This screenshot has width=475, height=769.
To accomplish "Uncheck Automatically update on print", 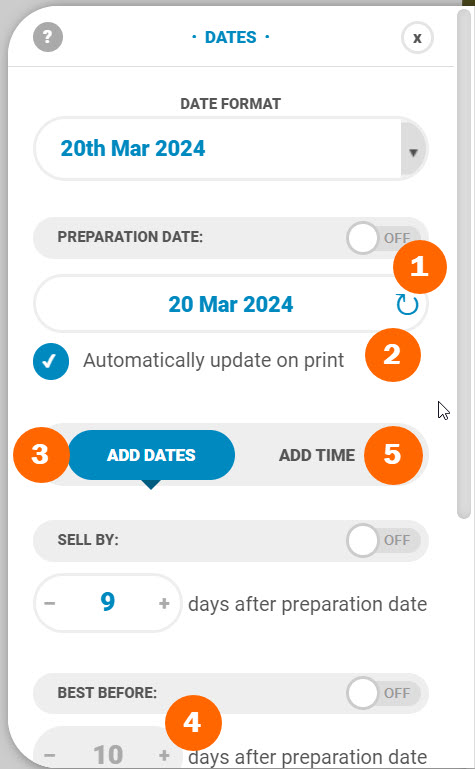I will (50, 361).
